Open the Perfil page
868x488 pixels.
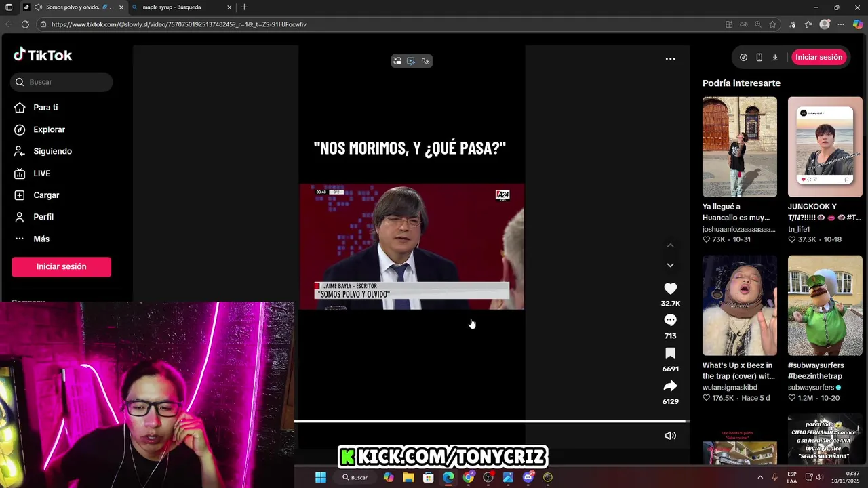pos(34,217)
